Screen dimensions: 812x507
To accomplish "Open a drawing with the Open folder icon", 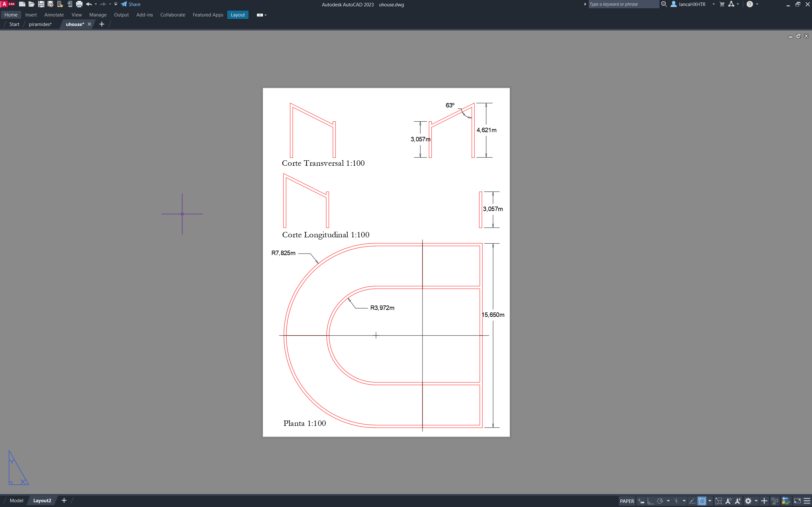I will [31, 4].
